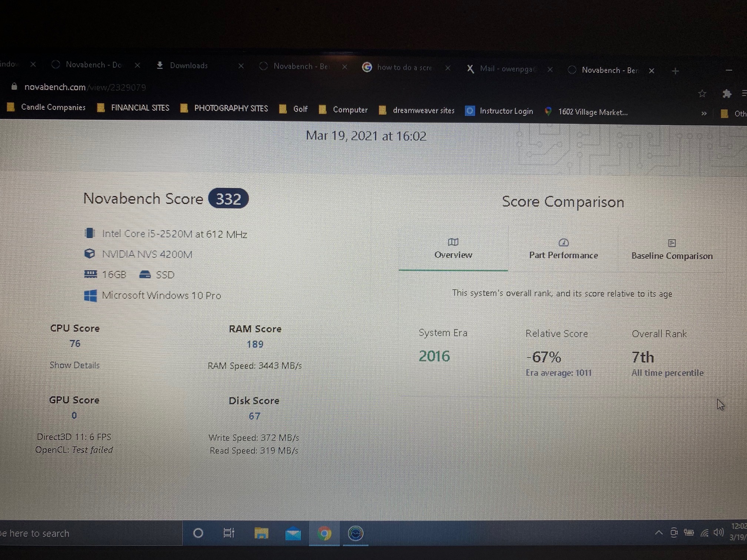Click the RAM icon beside 16GB

(90, 274)
